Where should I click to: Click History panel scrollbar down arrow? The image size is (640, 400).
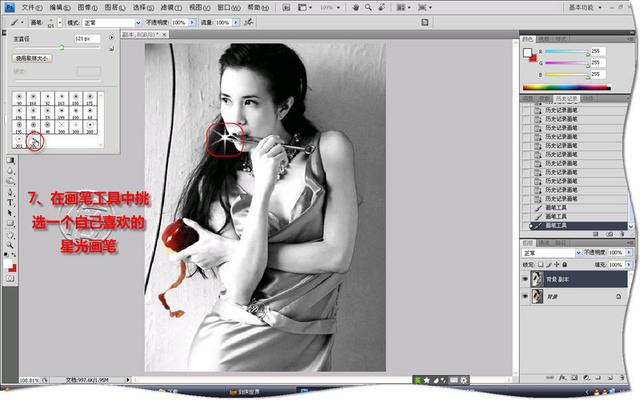pyautogui.click(x=631, y=226)
